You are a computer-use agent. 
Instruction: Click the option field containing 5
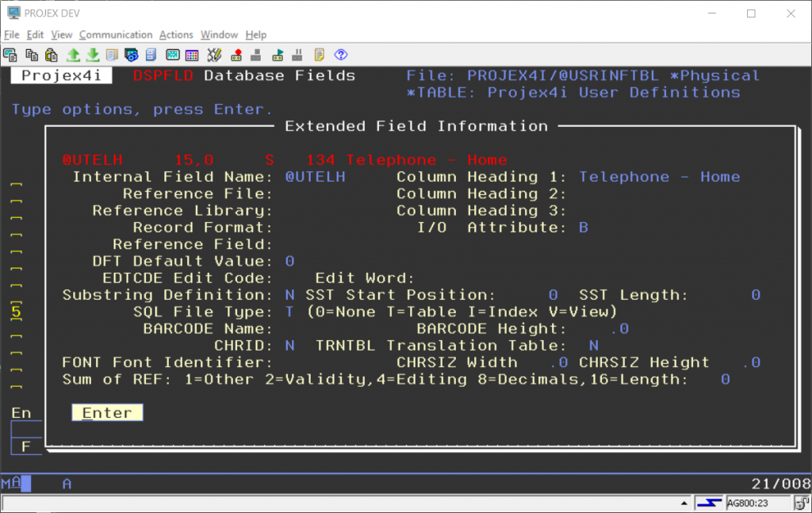17,312
